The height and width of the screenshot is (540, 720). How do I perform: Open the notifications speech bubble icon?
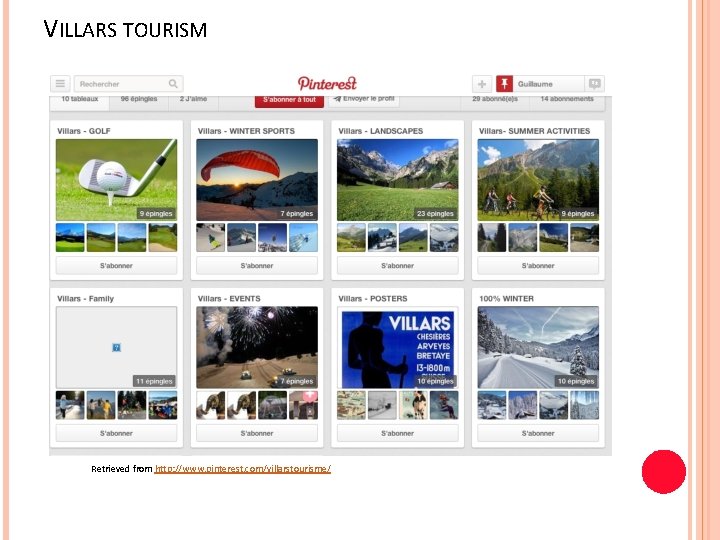pyautogui.click(x=595, y=84)
